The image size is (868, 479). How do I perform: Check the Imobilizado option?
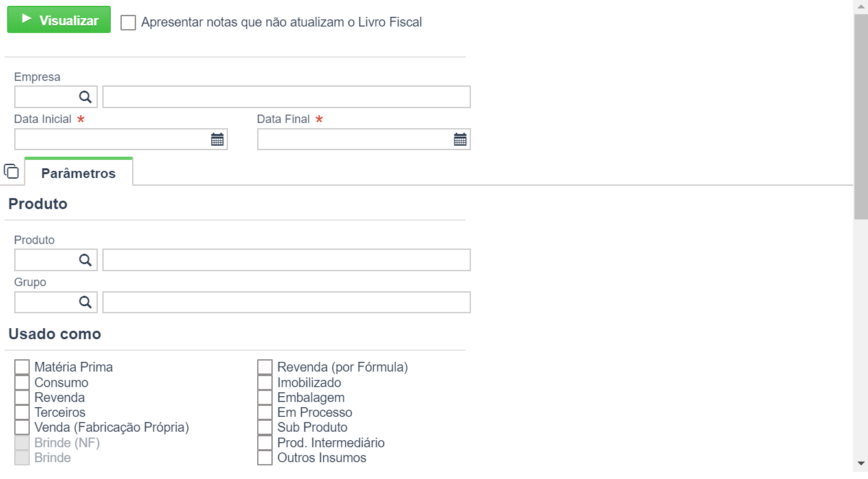click(x=265, y=383)
